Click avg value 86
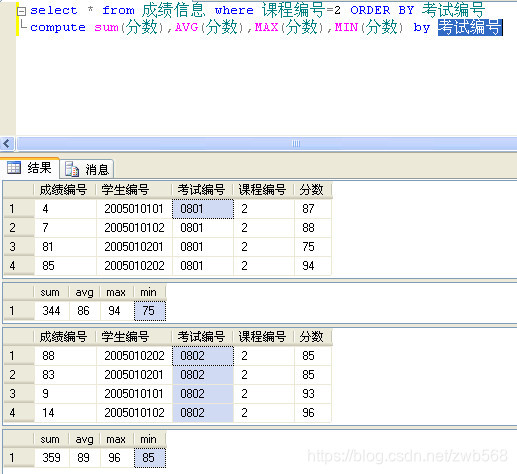Viewport: 517px width, 474px height. tap(85, 311)
